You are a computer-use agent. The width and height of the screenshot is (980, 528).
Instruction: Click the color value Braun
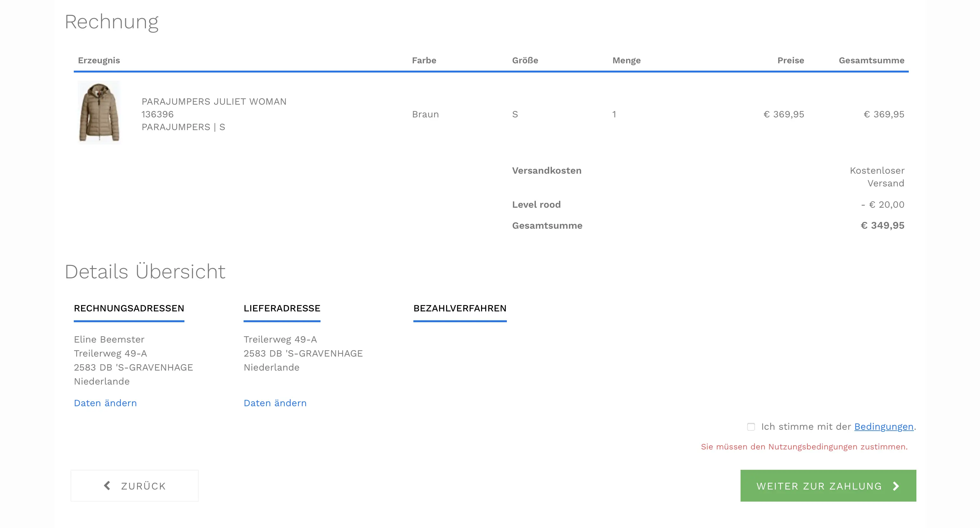[x=425, y=114]
